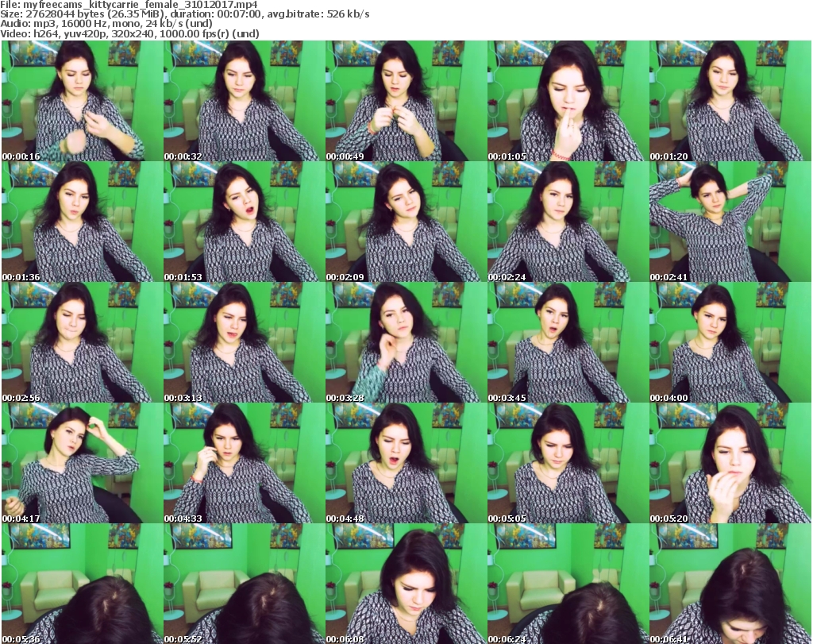
Task: Choose the frame timestamped 00:03:13
Action: [x=244, y=342]
